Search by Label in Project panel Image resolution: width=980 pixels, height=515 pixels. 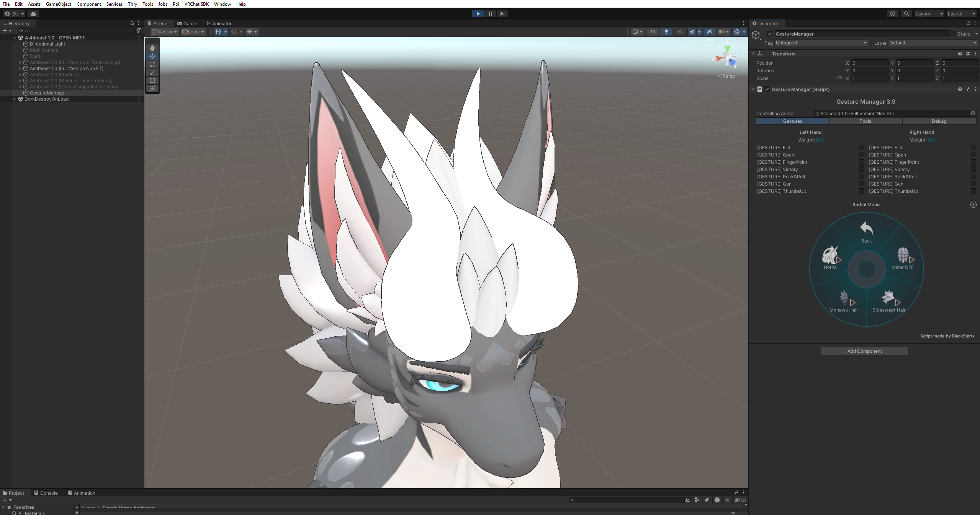point(707,500)
